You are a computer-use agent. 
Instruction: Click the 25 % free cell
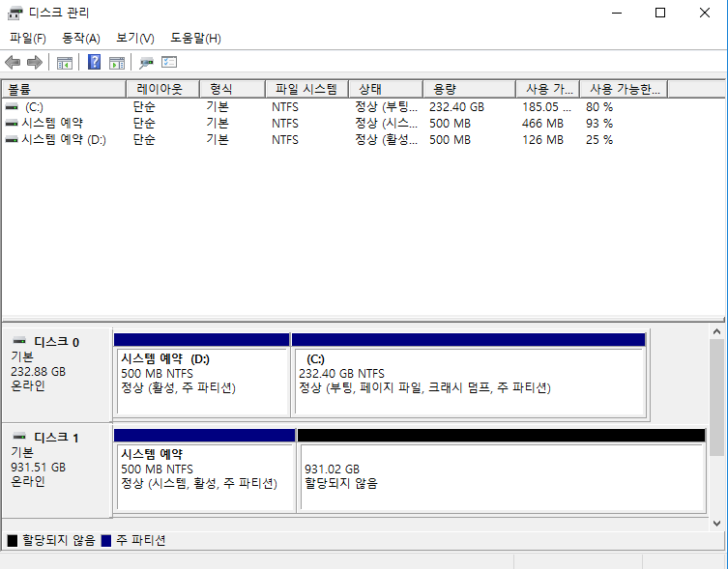pos(598,140)
